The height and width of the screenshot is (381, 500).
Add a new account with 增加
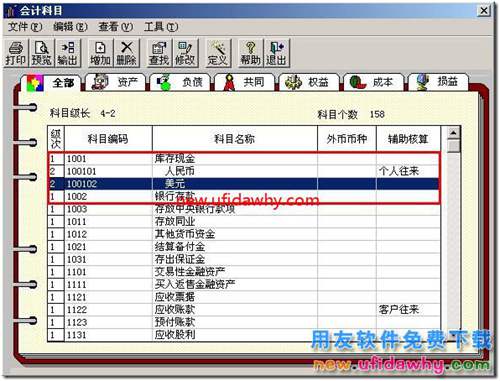click(x=100, y=53)
